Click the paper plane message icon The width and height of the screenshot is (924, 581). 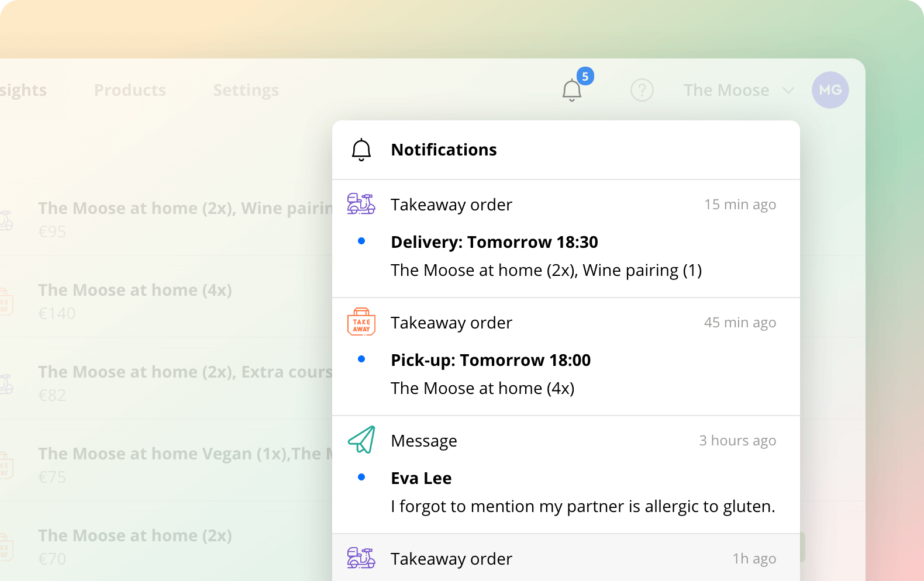tap(361, 440)
